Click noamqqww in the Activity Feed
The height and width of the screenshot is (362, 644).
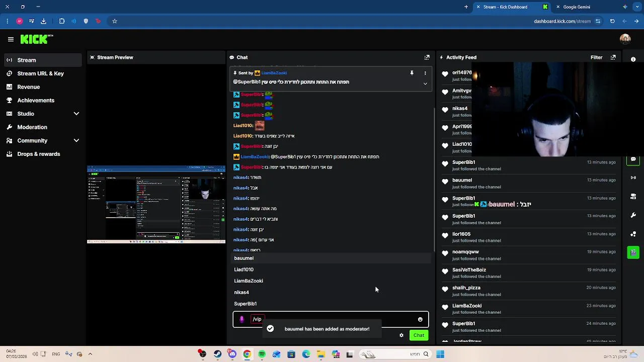[x=465, y=252]
